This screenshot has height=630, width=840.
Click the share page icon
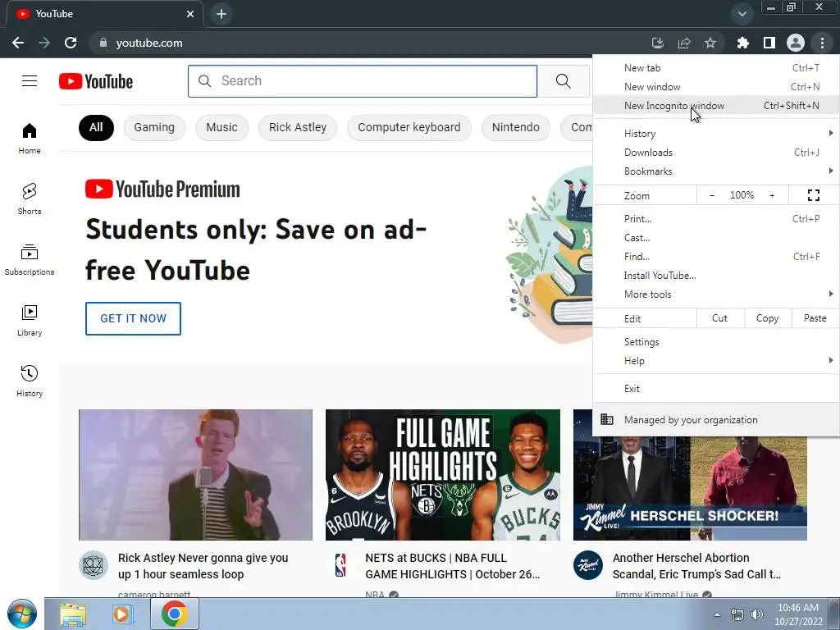[x=684, y=43]
